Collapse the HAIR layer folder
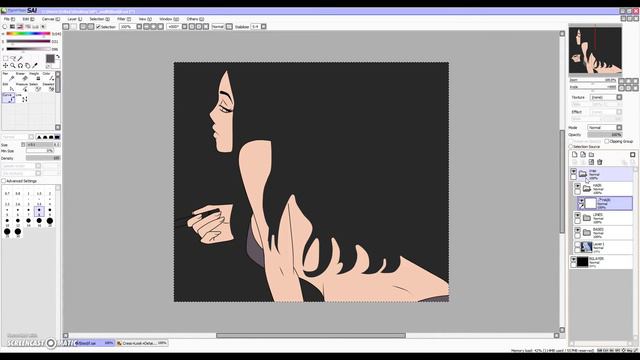Viewport: 640px width, 360px height. pyautogui.click(x=587, y=188)
